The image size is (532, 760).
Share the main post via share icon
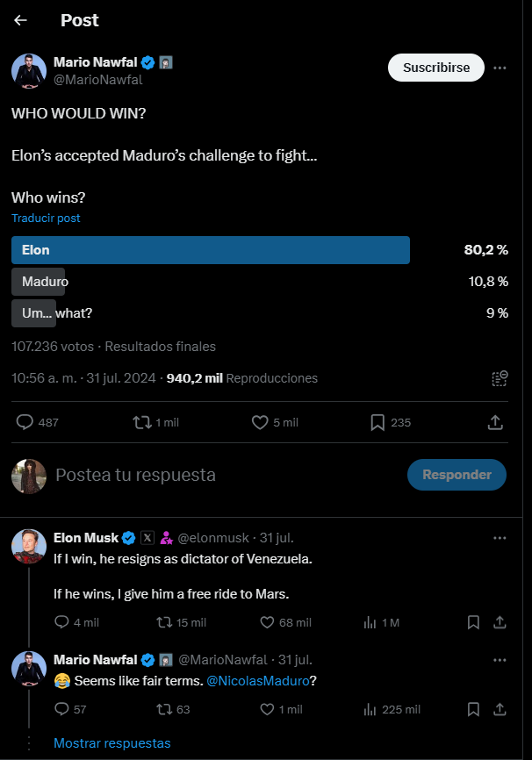pos(495,422)
